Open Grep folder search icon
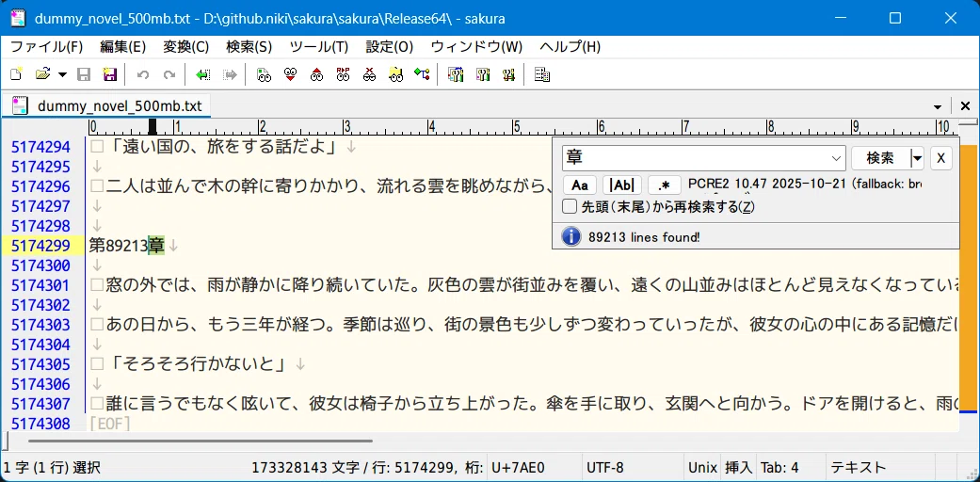The image size is (980, 482). [x=395, y=75]
